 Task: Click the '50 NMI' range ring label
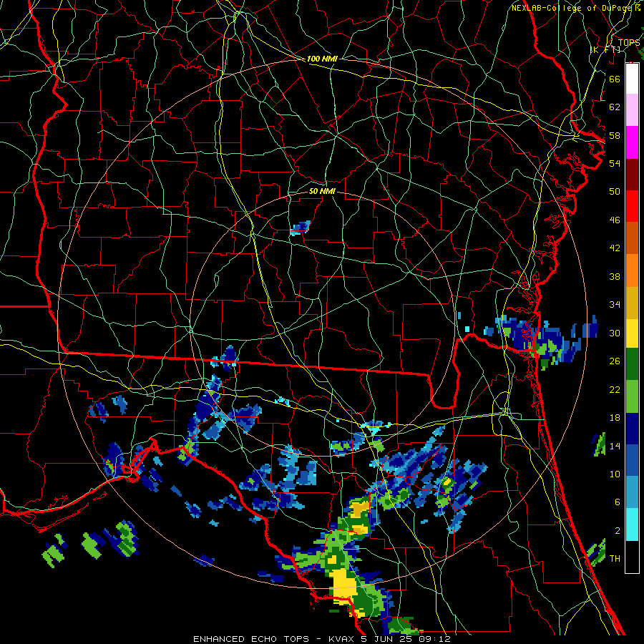(x=322, y=192)
